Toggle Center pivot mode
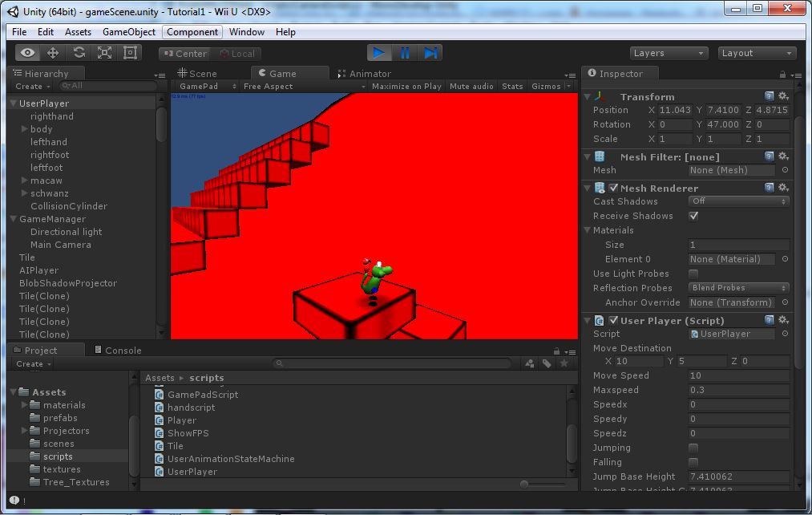 pos(185,54)
